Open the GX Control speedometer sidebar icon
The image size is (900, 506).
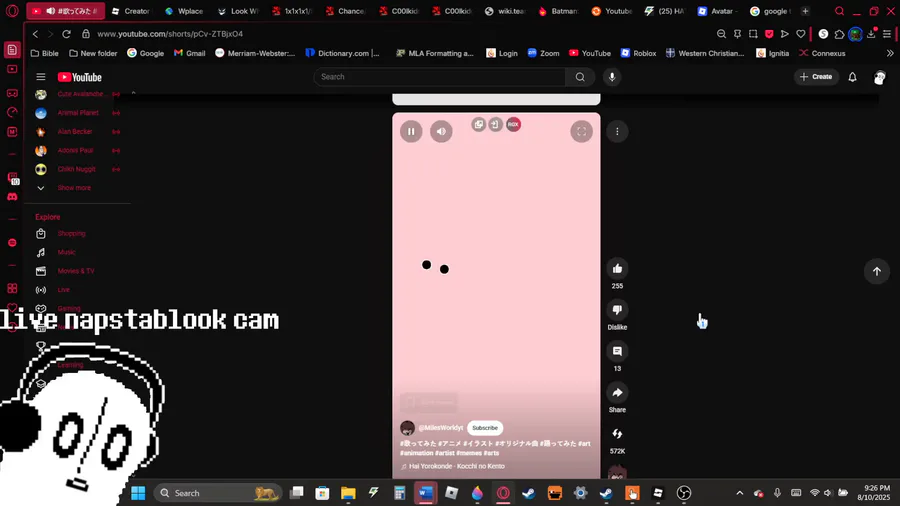point(12,112)
